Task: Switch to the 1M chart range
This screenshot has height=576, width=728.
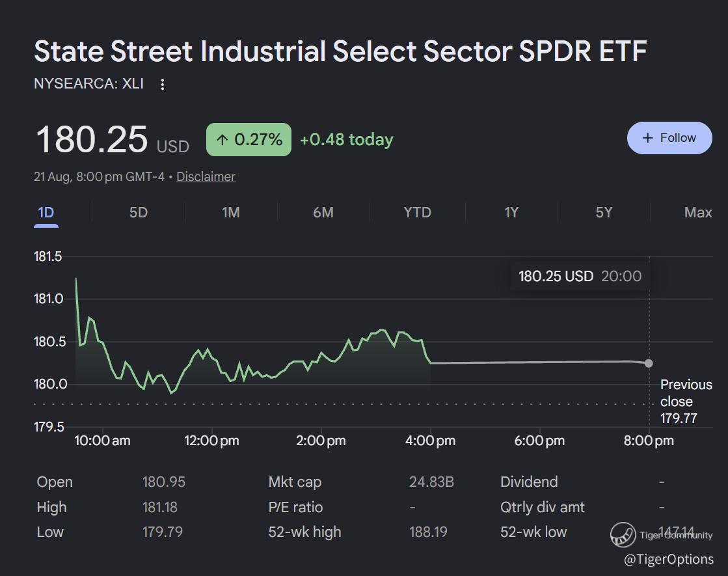Action: 231,213
